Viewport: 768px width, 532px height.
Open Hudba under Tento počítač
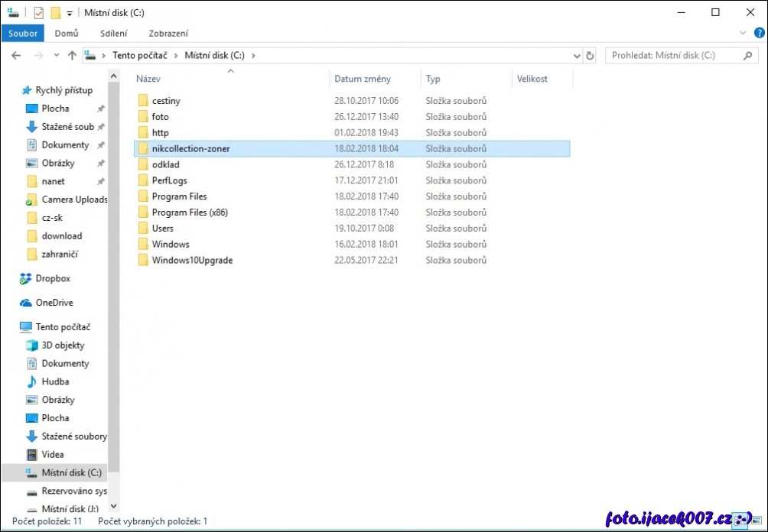click(55, 381)
